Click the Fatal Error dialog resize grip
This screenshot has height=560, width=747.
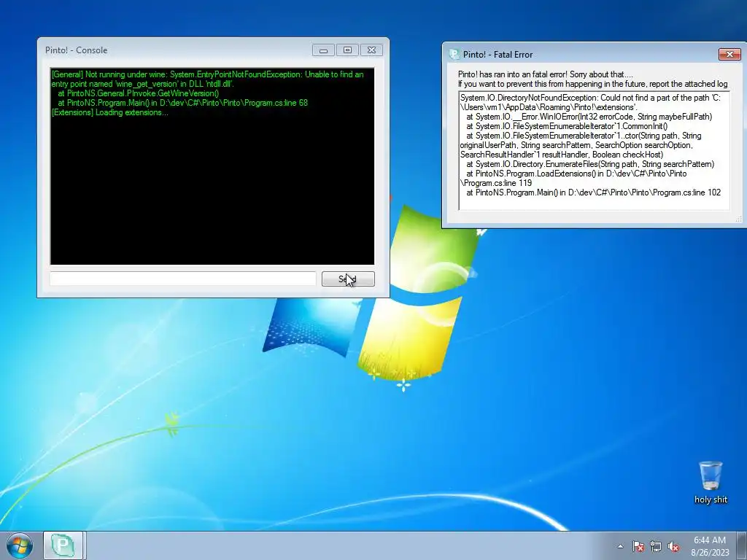pyautogui.click(x=738, y=219)
